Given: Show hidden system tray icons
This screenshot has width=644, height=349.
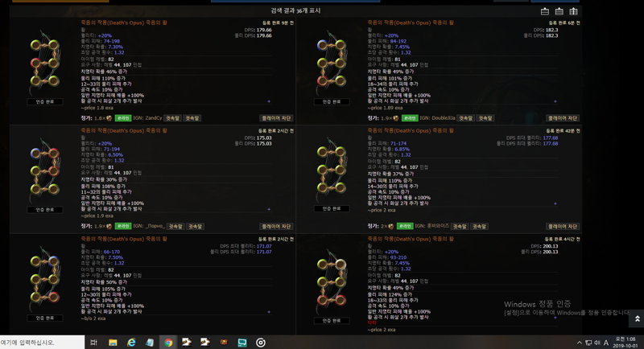Looking at the screenshot, I should [579, 343].
